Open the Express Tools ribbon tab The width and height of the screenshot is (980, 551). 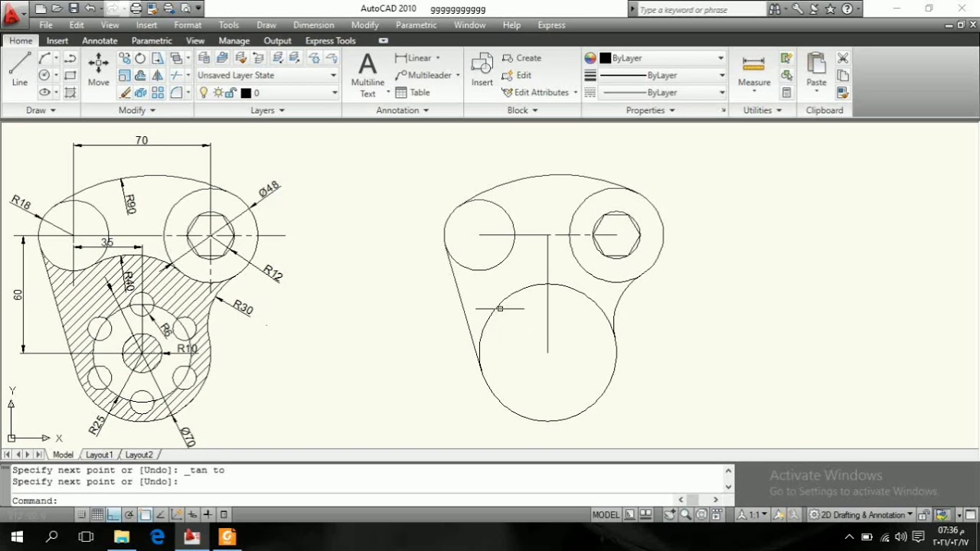(x=330, y=41)
